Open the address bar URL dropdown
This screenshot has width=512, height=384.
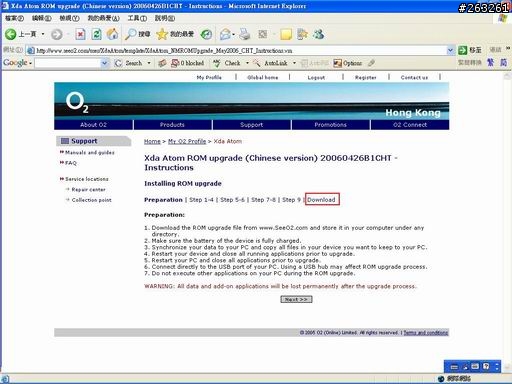click(450, 50)
